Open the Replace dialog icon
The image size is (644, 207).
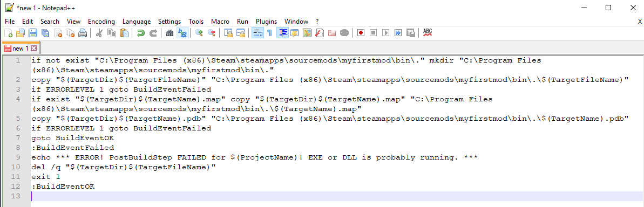pos(182,33)
